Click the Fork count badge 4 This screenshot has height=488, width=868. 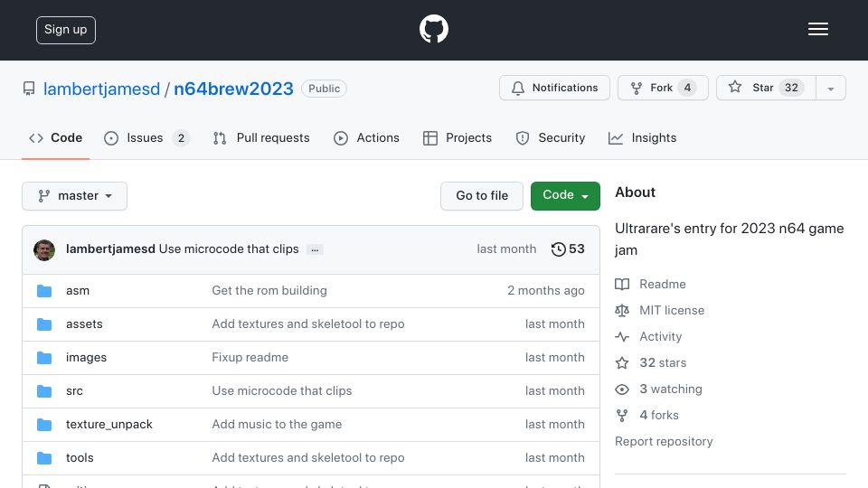tap(687, 88)
